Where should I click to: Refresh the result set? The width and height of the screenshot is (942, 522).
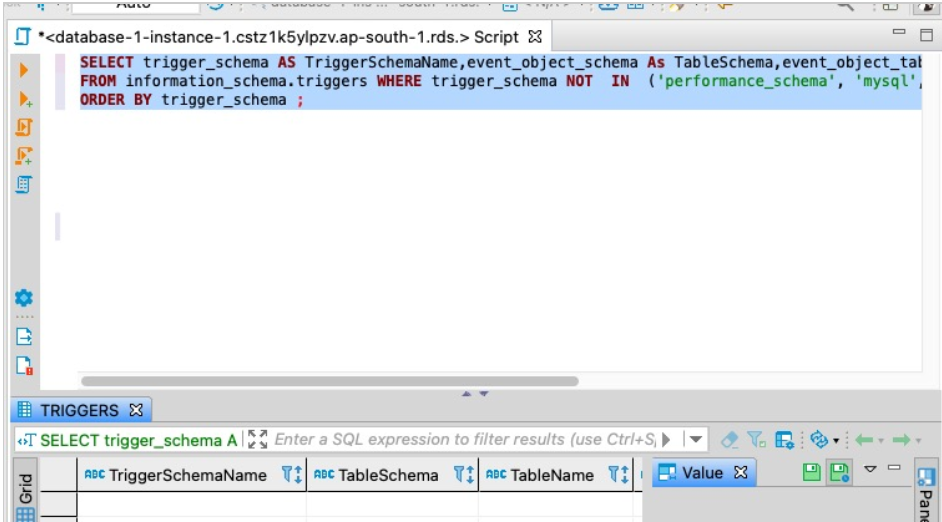tap(819, 440)
